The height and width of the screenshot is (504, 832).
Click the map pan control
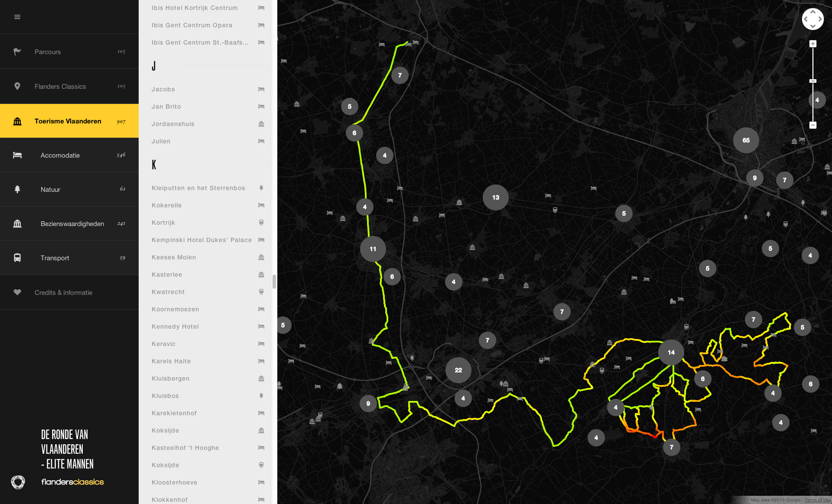(812, 19)
